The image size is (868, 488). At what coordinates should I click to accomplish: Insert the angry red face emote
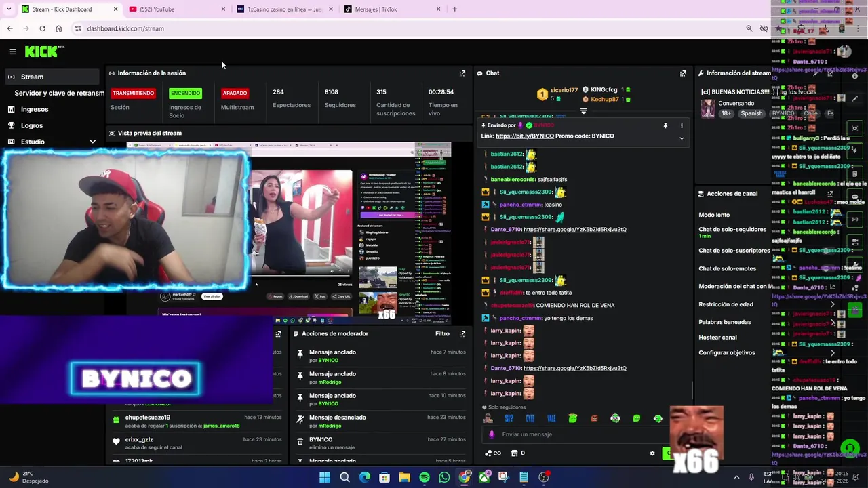594,419
